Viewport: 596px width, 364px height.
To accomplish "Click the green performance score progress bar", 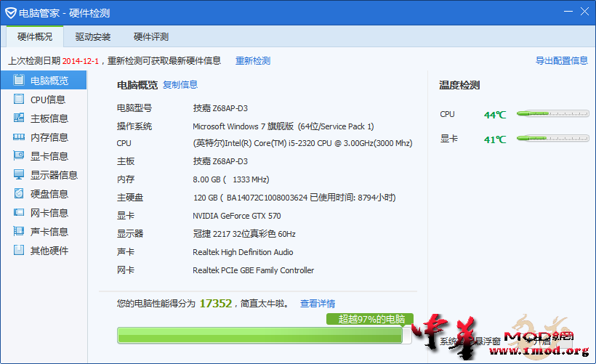I will [259, 335].
